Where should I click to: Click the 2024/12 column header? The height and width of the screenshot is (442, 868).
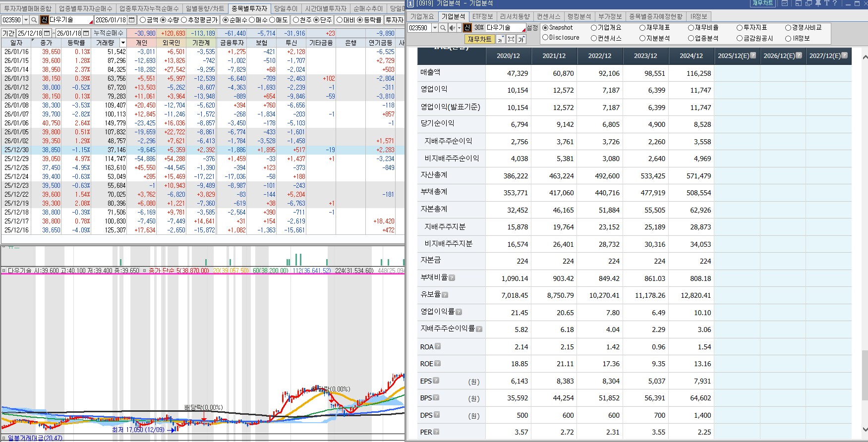691,55
